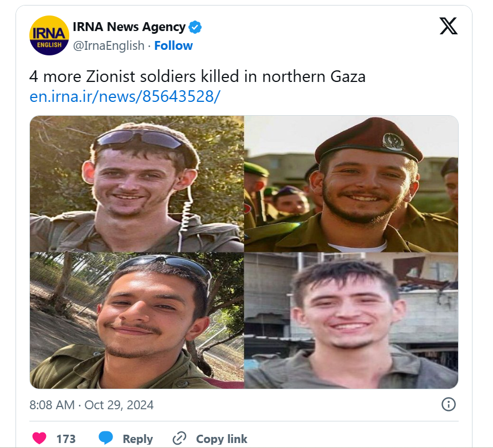Like the tweet with heart icon
The height and width of the screenshot is (448, 493).
(x=39, y=438)
